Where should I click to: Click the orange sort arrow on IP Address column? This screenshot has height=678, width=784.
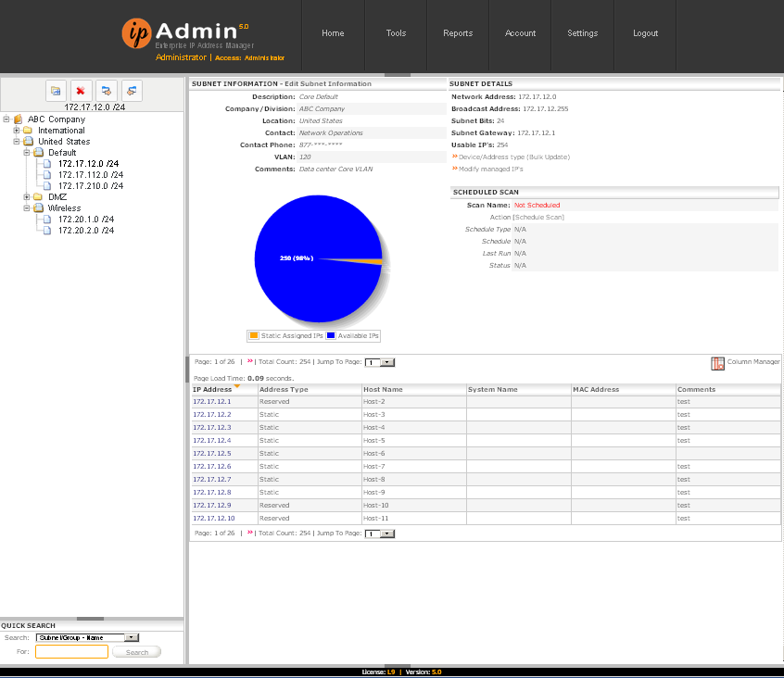coord(237,386)
